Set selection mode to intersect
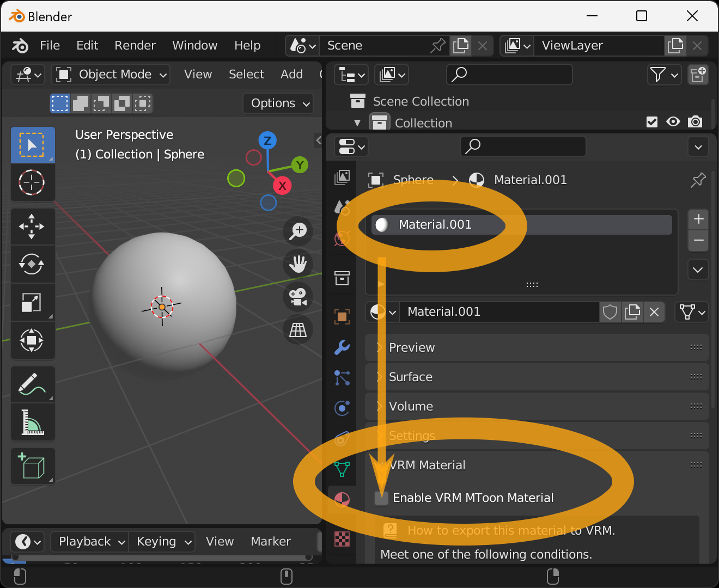 coord(143,103)
